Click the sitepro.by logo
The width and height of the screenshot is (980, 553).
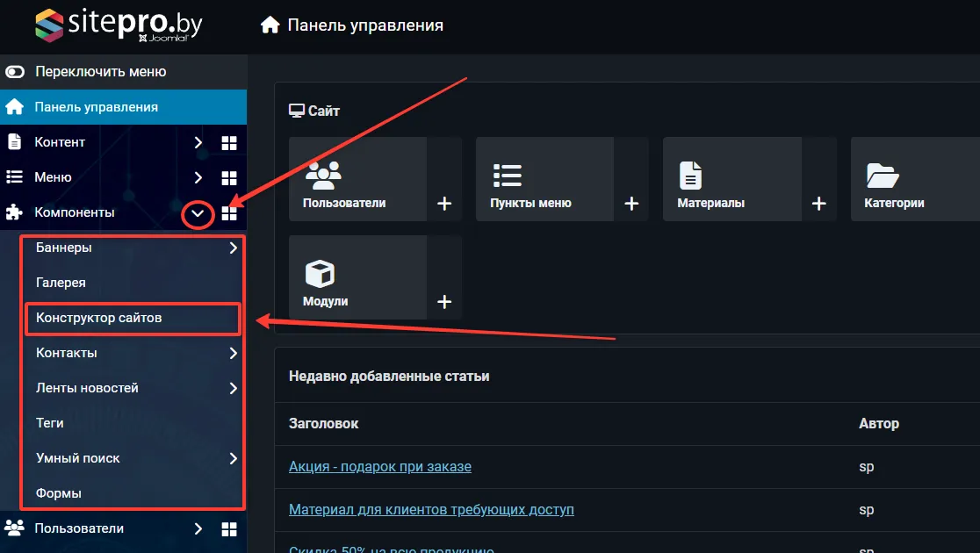coord(119,24)
